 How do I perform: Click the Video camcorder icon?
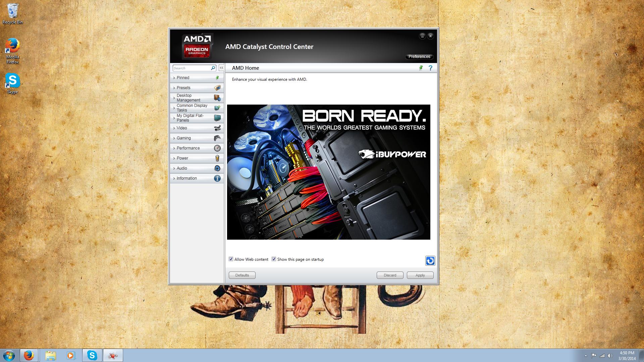[217, 128]
